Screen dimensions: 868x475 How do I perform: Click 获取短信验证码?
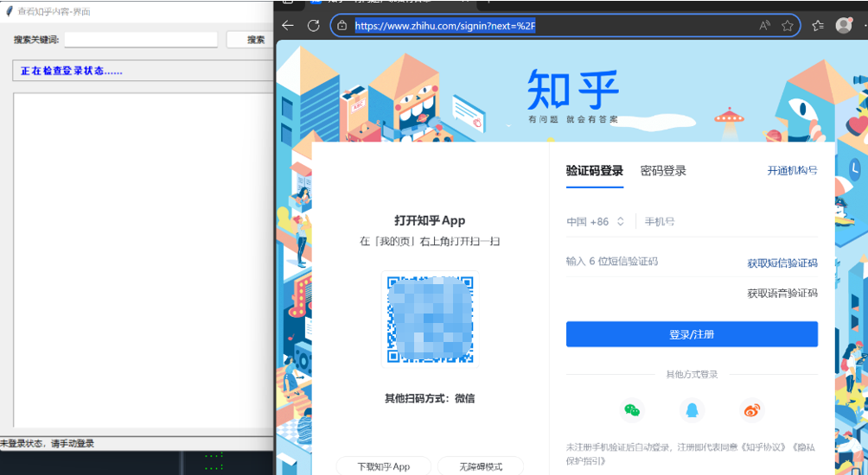click(782, 263)
